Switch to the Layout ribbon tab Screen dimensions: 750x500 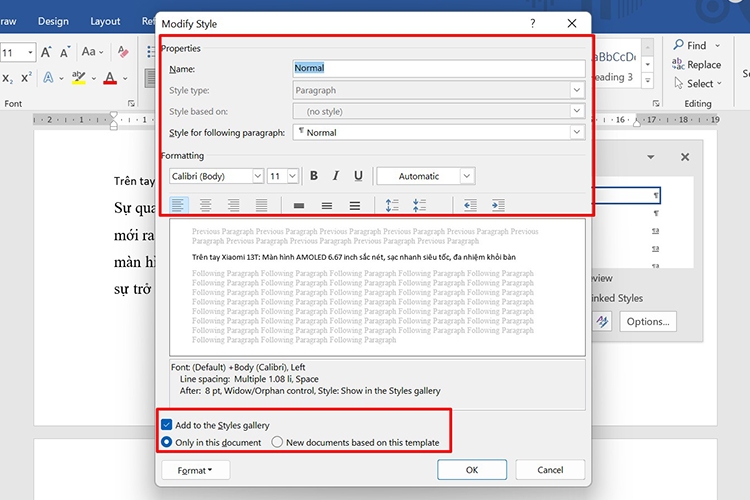click(105, 21)
